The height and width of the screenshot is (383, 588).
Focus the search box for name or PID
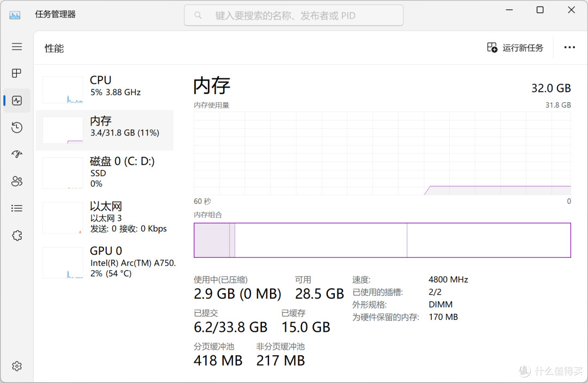(293, 15)
